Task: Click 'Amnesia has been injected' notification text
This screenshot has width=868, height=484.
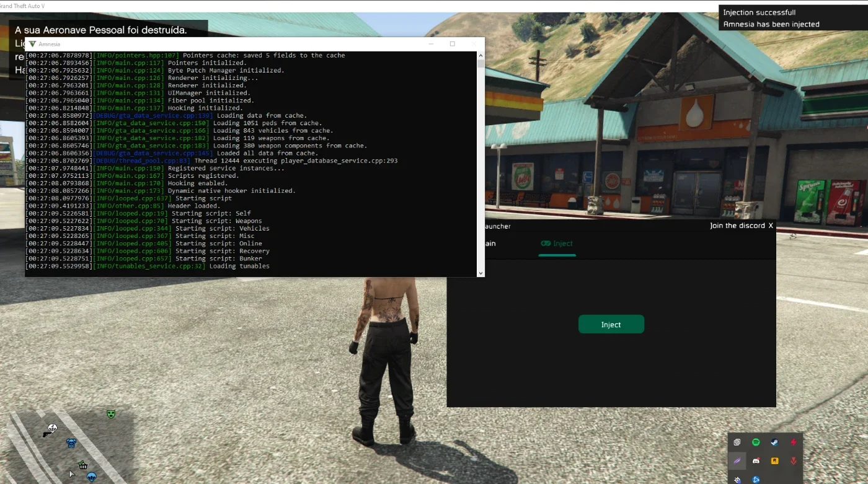Action: click(771, 24)
